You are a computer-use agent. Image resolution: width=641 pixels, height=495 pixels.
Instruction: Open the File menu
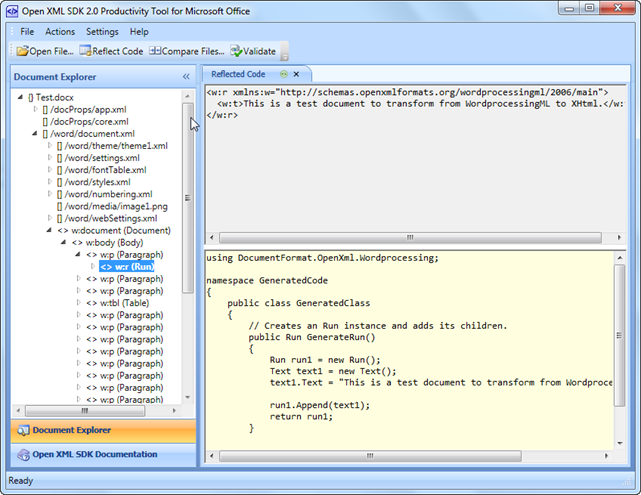pos(27,32)
